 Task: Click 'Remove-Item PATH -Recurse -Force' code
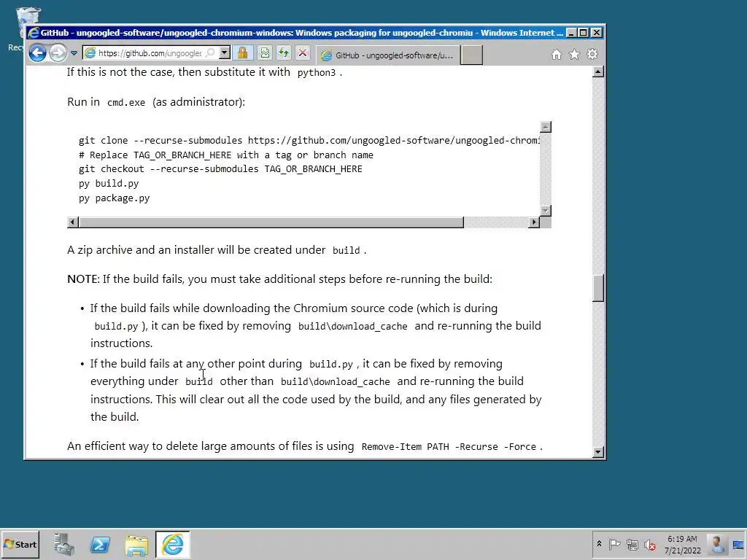[449, 447]
